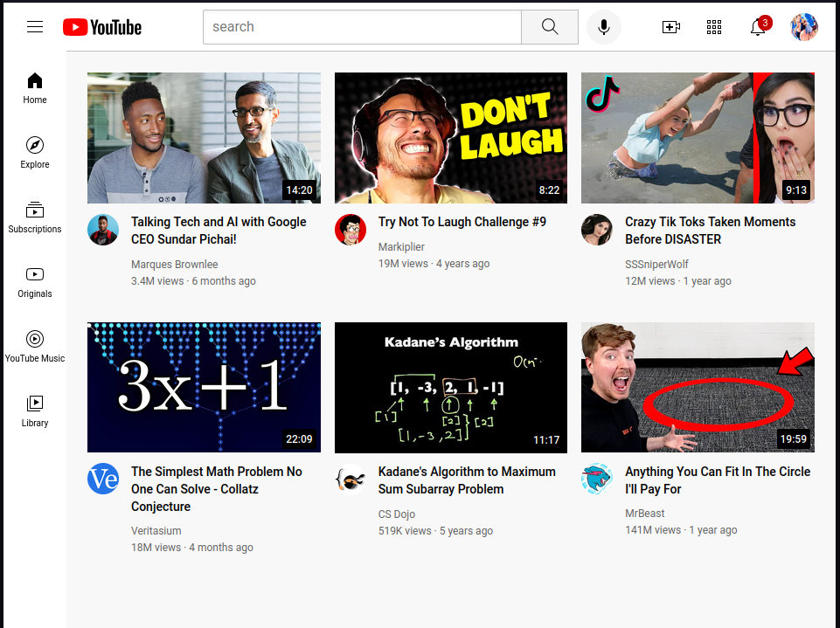Image resolution: width=840 pixels, height=628 pixels.
Task: Open the create video camera icon
Action: pos(670,27)
